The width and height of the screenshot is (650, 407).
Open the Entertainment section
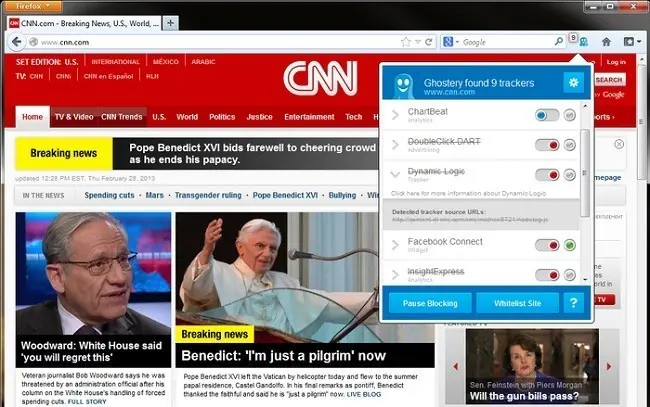(x=309, y=117)
